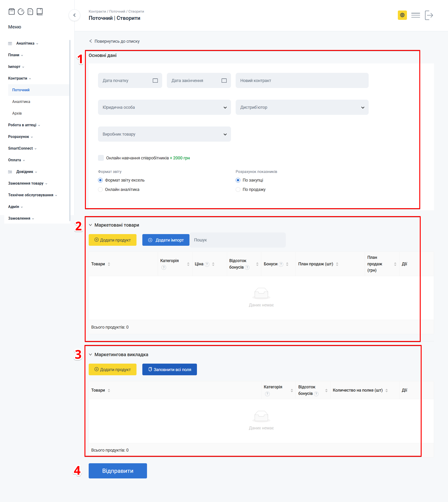The image size is (448, 502).
Task: Click the logout arrow icon top right
Action: [429, 15]
